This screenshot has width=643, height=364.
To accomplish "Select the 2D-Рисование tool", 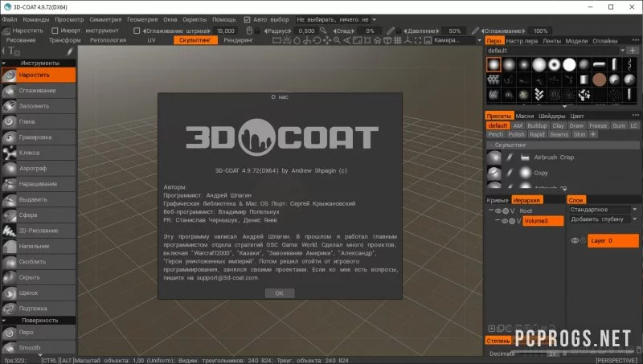I will tap(39, 231).
